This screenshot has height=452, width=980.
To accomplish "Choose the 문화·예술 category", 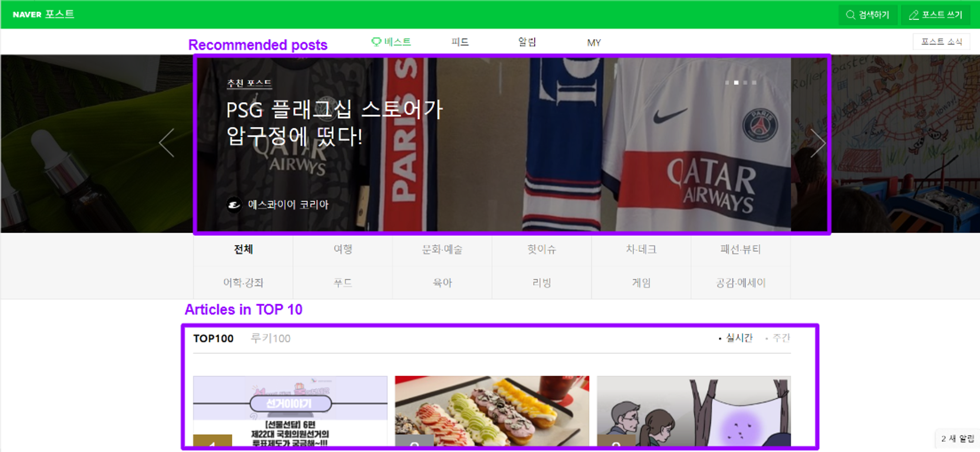I will click(442, 249).
